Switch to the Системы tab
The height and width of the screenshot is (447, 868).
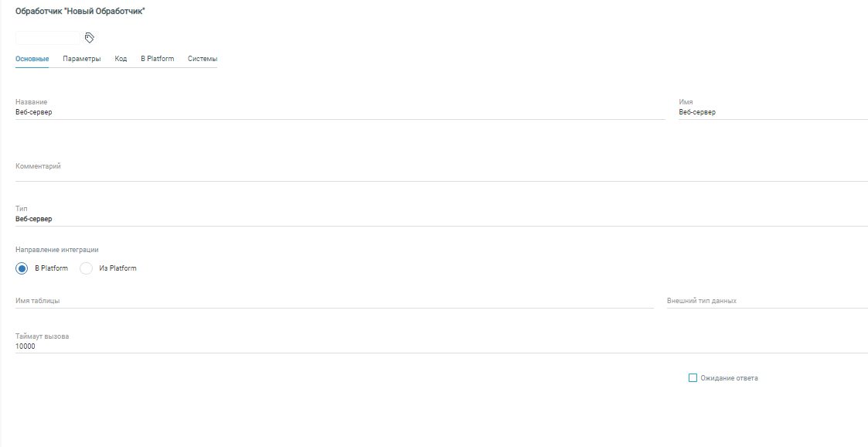(203, 59)
